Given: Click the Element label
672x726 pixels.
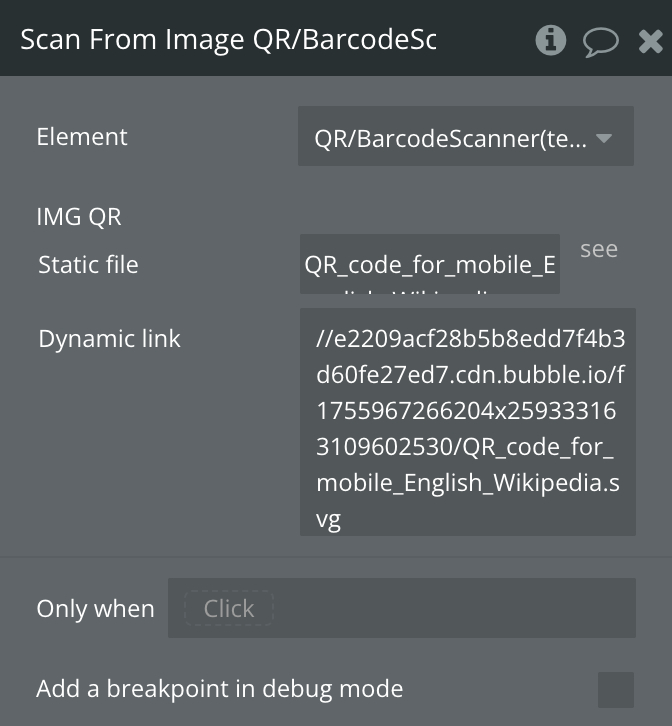Looking at the screenshot, I should [x=82, y=136].
